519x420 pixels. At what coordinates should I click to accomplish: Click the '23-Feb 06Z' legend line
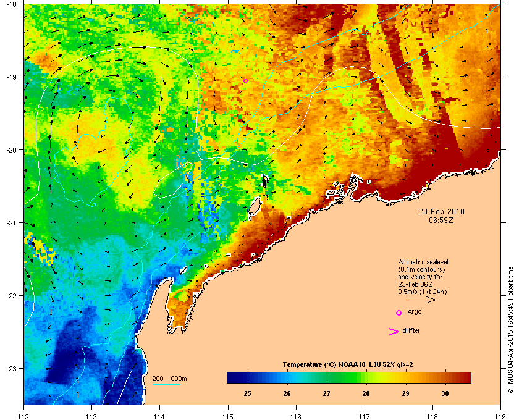coord(415,284)
